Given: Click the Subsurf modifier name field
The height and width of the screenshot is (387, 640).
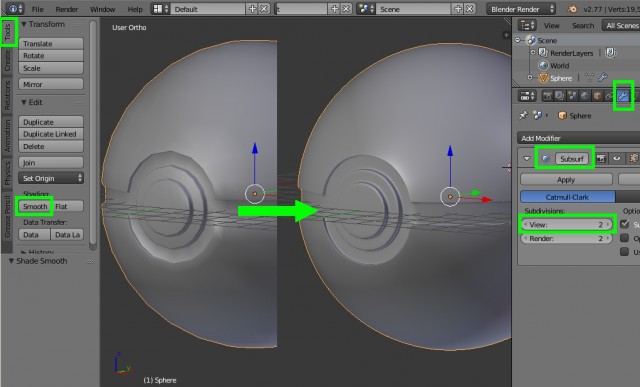Looking at the screenshot, I should [x=572, y=158].
